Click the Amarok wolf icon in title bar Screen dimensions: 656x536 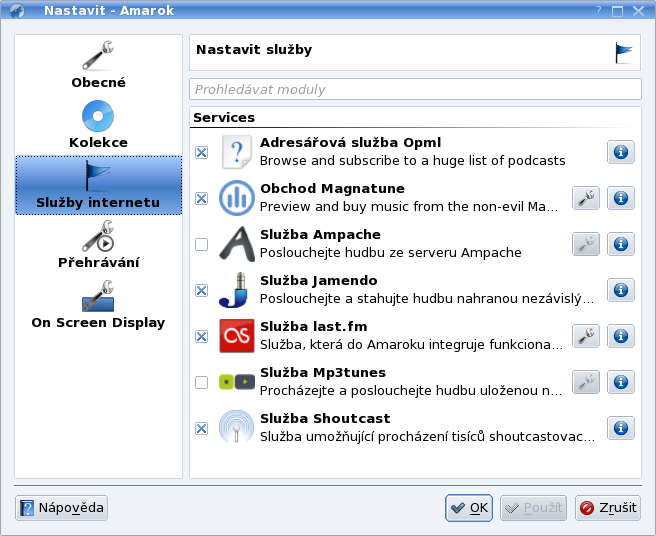point(17,10)
